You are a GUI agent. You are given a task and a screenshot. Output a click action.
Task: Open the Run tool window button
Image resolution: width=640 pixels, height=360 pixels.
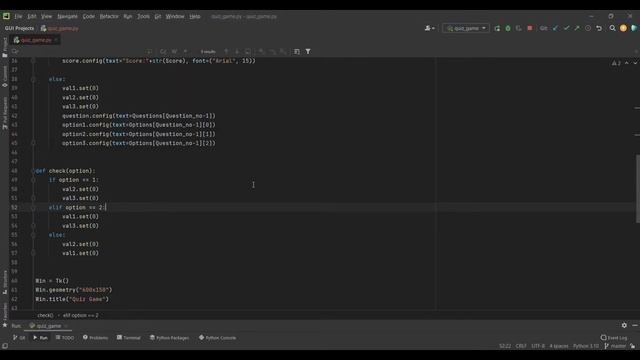(40, 338)
